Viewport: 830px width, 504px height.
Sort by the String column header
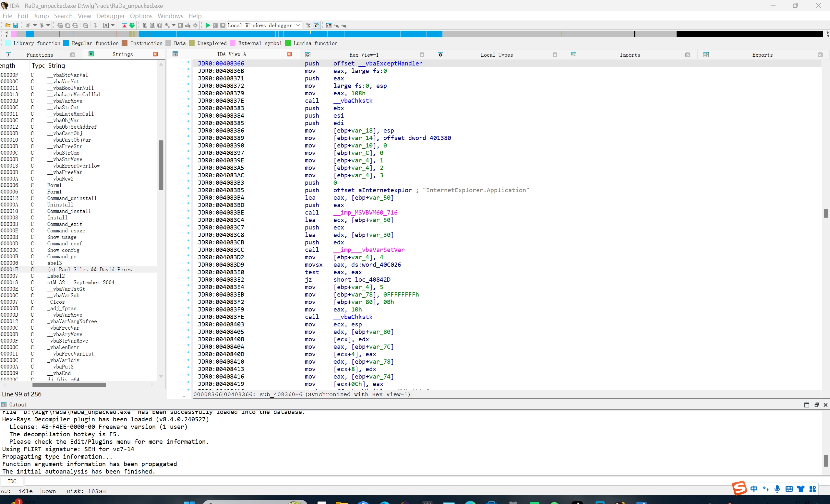click(56, 65)
